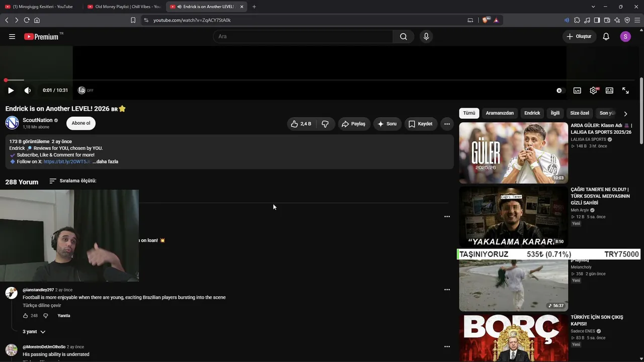Follow the bit.ly link in the description

point(67,161)
